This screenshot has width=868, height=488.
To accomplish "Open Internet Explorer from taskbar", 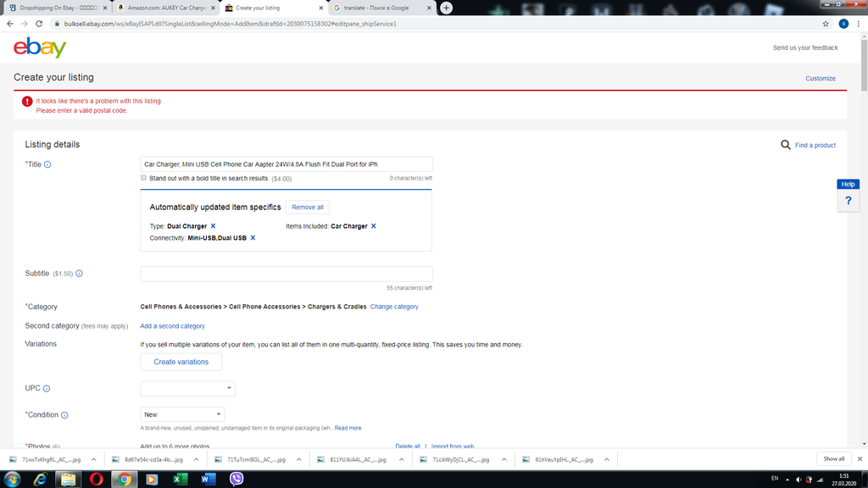I will [40, 480].
